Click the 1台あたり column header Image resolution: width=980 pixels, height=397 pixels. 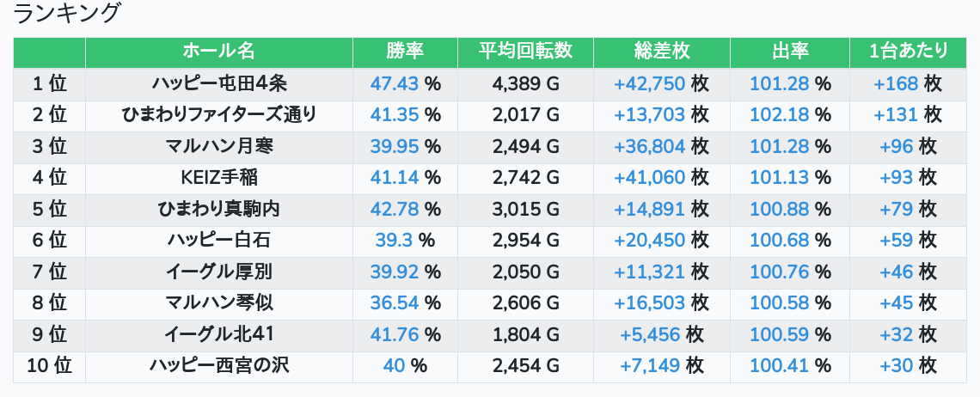(x=908, y=52)
